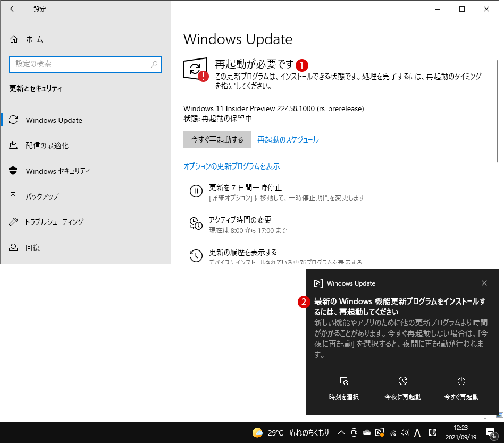Open the 再起動のスケジュール link
The height and width of the screenshot is (443, 504).
288,139
